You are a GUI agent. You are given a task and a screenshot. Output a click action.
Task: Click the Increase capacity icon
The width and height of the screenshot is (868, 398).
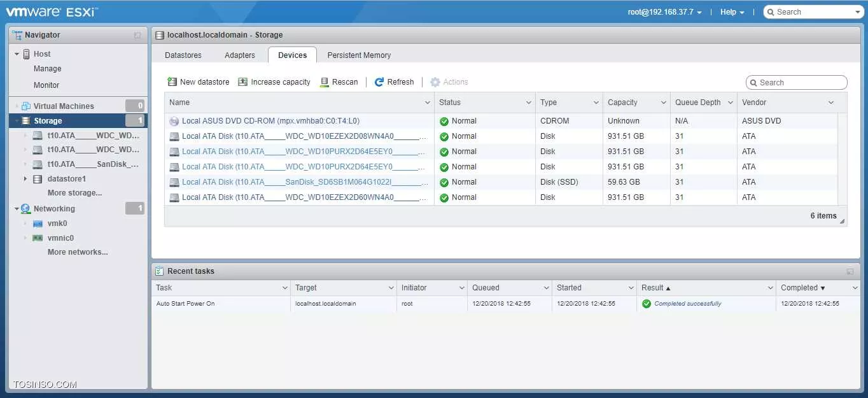(242, 82)
